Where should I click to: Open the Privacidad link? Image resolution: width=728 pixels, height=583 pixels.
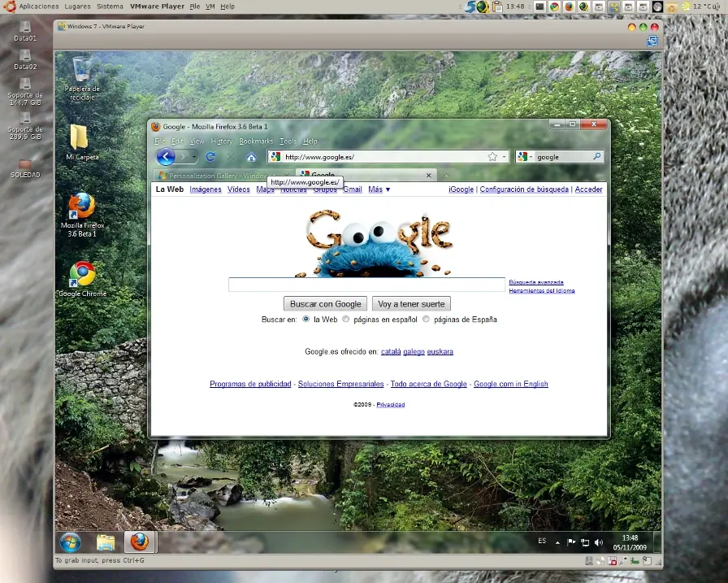(391, 405)
